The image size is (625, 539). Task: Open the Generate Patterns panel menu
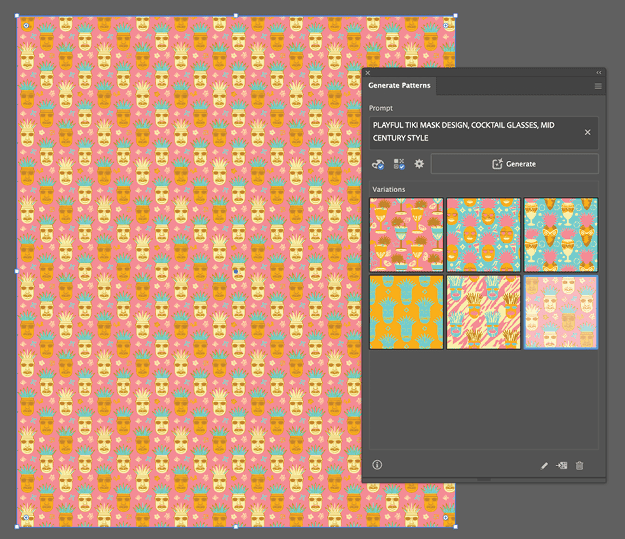pos(598,86)
